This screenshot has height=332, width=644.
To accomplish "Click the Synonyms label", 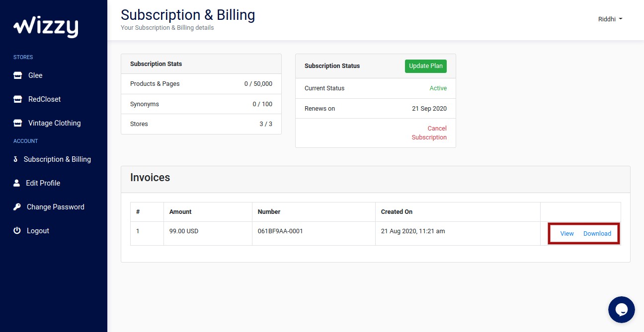I will [145, 104].
